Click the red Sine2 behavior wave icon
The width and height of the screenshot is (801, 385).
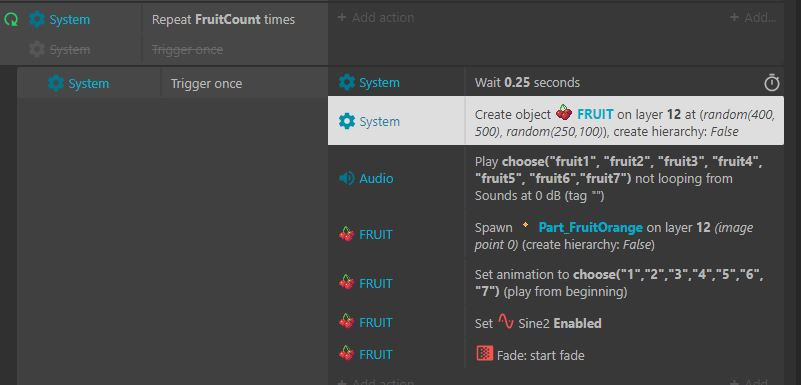(506, 322)
